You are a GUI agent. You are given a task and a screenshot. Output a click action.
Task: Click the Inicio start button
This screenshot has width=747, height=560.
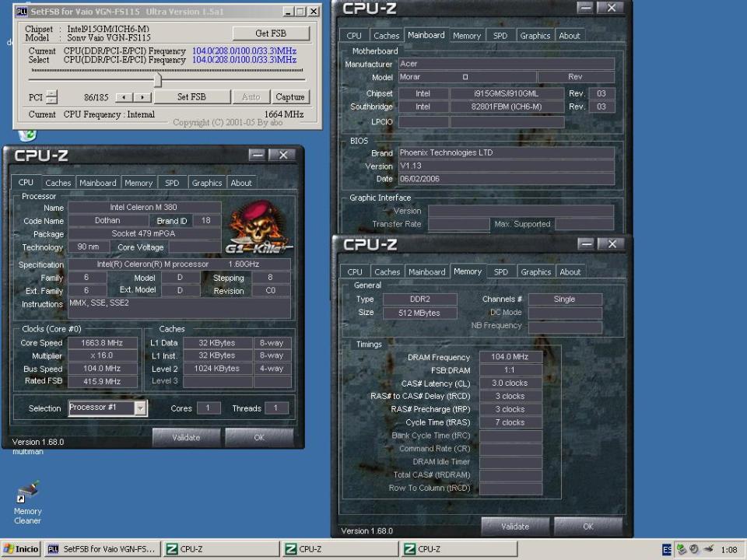pyautogui.click(x=20, y=549)
